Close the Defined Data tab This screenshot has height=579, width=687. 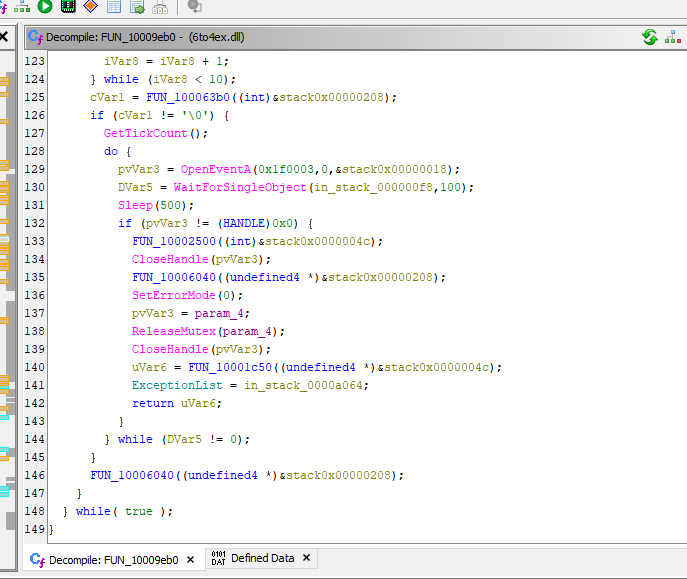pyautogui.click(x=306, y=558)
